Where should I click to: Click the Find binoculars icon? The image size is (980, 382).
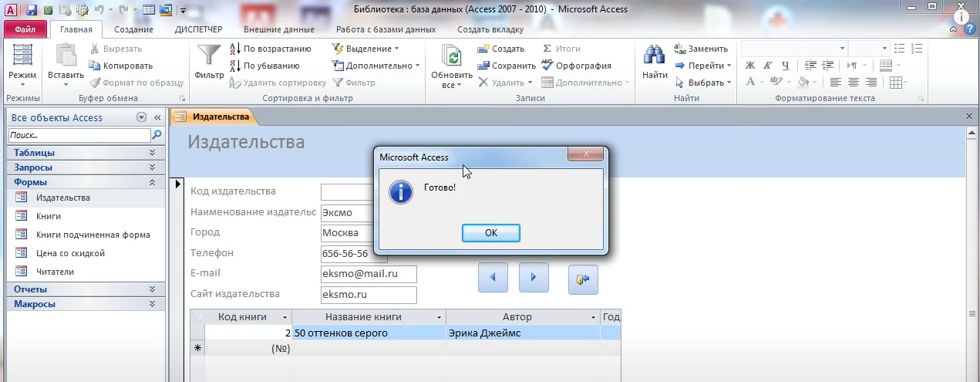click(x=655, y=56)
